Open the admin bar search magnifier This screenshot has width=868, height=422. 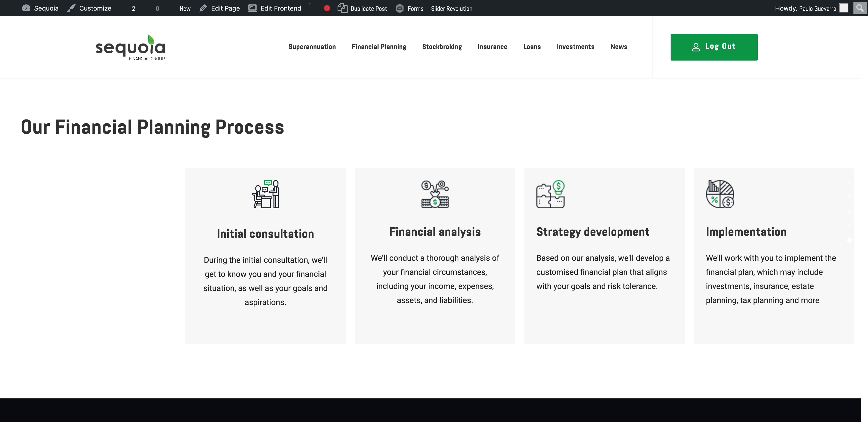(x=859, y=8)
